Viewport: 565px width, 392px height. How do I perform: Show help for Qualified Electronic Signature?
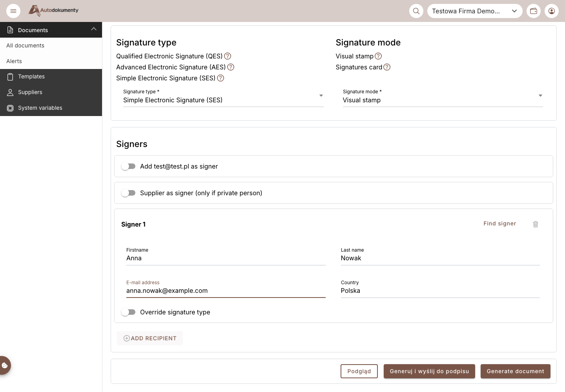tap(228, 56)
